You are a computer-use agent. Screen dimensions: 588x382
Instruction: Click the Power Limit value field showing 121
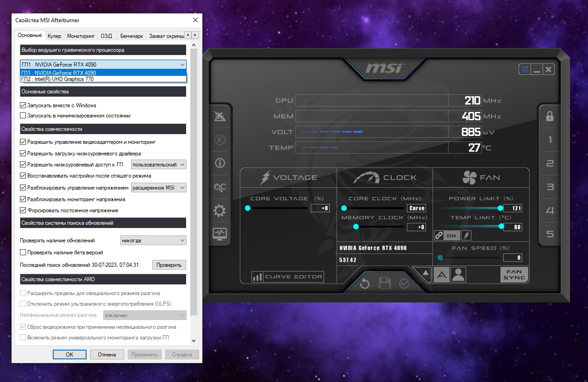point(513,208)
